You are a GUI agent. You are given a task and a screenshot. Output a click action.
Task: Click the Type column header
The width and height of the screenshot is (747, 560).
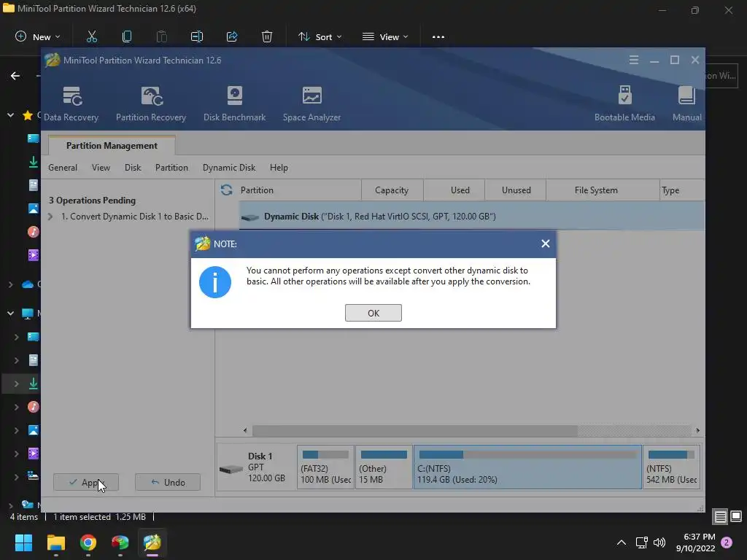point(682,190)
